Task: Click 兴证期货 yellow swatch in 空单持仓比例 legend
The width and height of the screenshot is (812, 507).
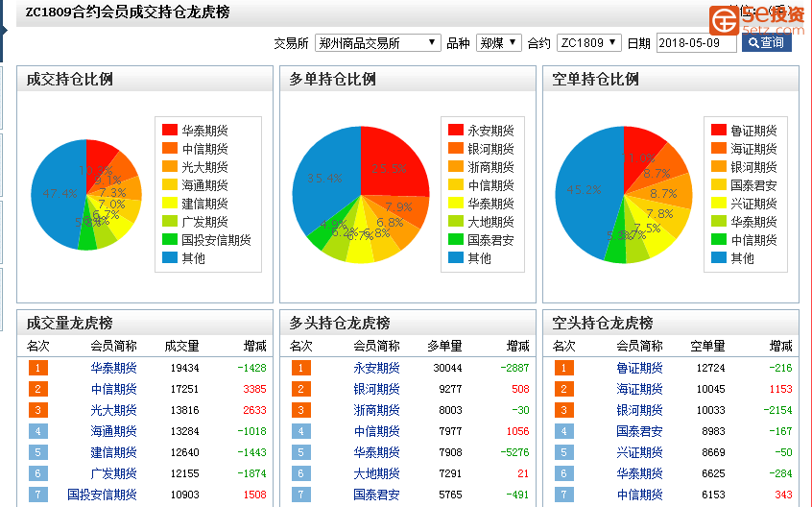Action: 719,203
